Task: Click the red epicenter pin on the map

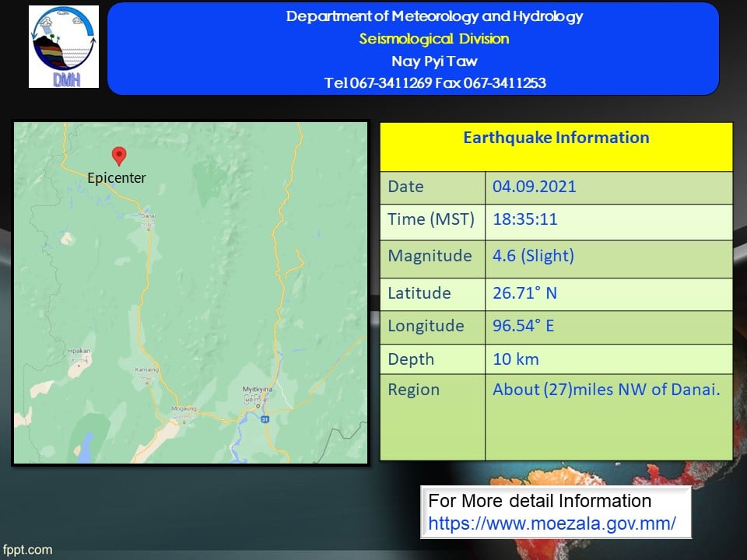Action: [118, 156]
